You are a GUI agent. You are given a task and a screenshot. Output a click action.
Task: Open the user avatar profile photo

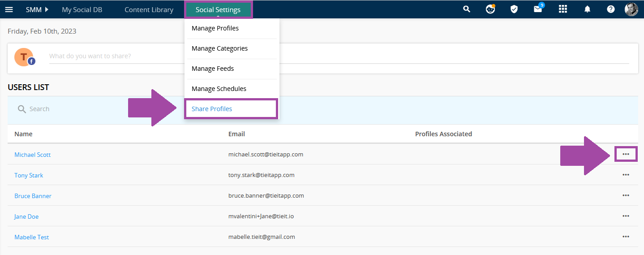pos(631,9)
